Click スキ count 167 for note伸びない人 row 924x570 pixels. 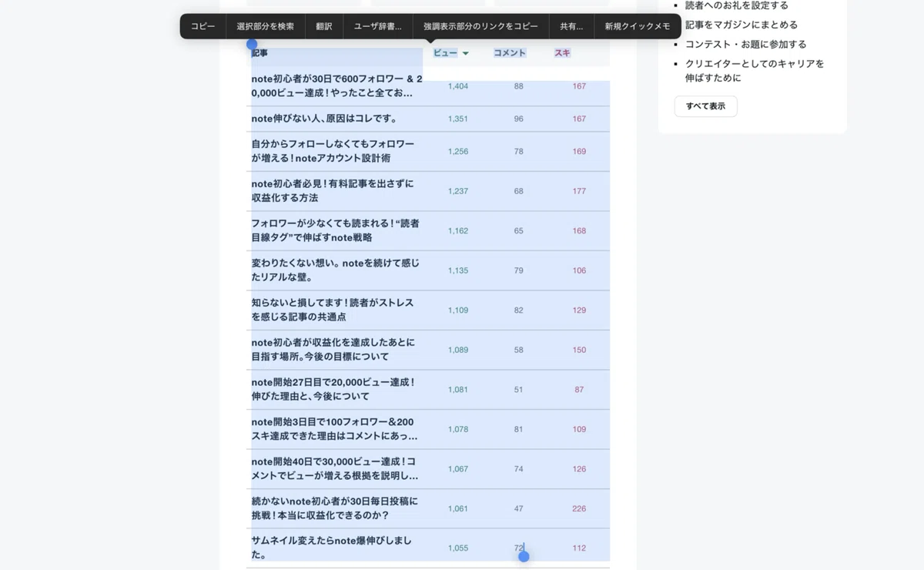579,119
